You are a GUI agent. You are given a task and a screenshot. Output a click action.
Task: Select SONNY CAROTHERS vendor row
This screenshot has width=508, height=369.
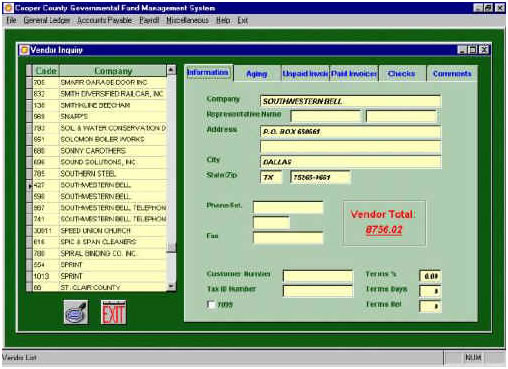tap(99, 151)
